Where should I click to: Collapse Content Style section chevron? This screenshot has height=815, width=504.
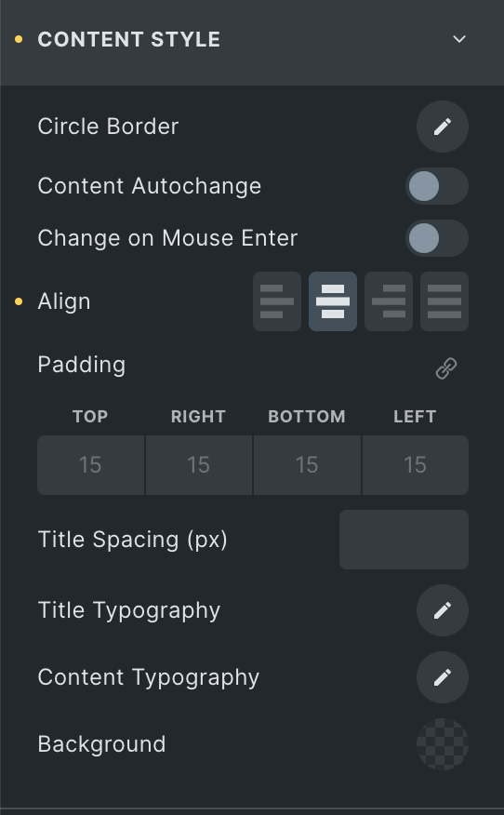(459, 39)
